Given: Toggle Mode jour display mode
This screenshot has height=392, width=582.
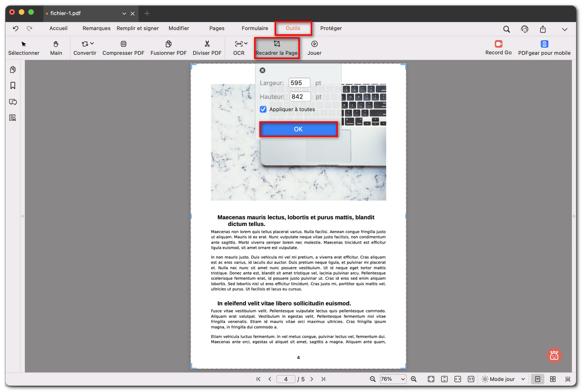Looking at the screenshot, I should coord(501,379).
